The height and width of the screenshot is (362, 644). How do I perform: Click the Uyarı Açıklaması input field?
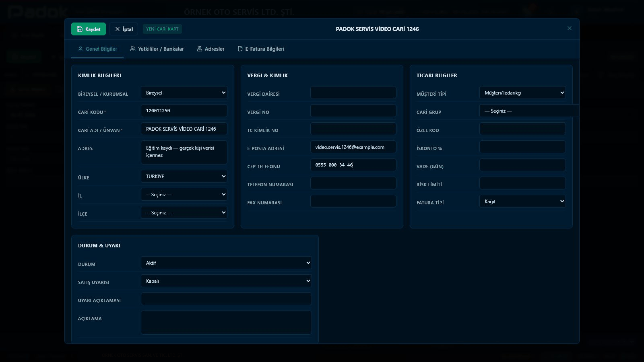[226, 299]
